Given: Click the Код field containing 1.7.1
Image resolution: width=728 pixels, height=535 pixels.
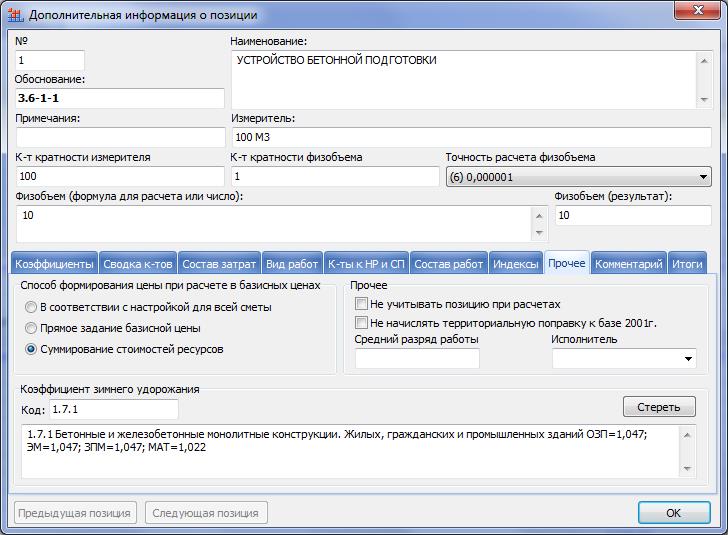Looking at the screenshot, I should coord(113,409).
